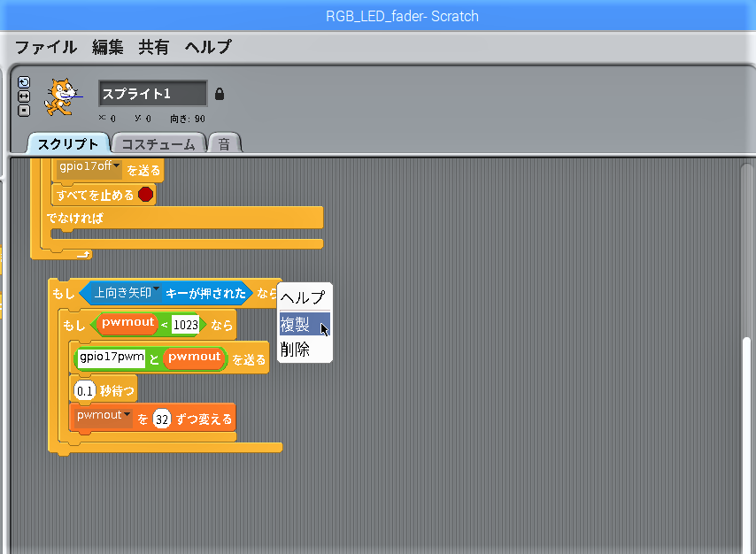Open the 編集 menu

[107, 47]
